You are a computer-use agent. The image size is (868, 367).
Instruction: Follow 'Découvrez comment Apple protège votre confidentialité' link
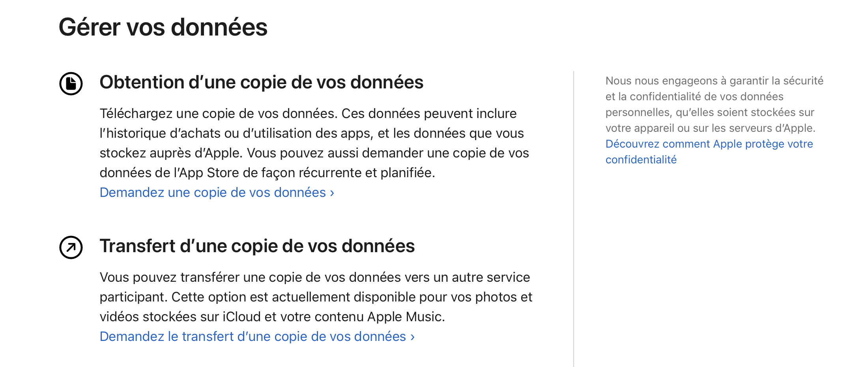pos(709,152)
